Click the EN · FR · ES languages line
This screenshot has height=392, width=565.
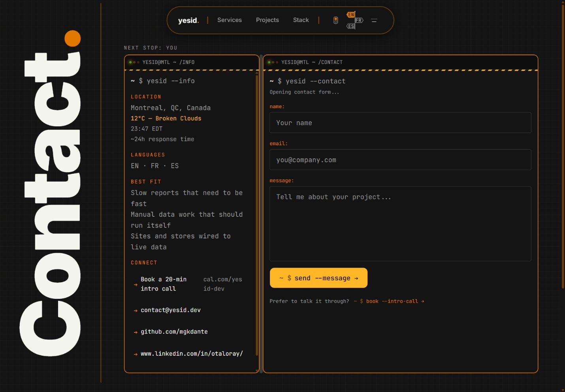pos(155,166)
